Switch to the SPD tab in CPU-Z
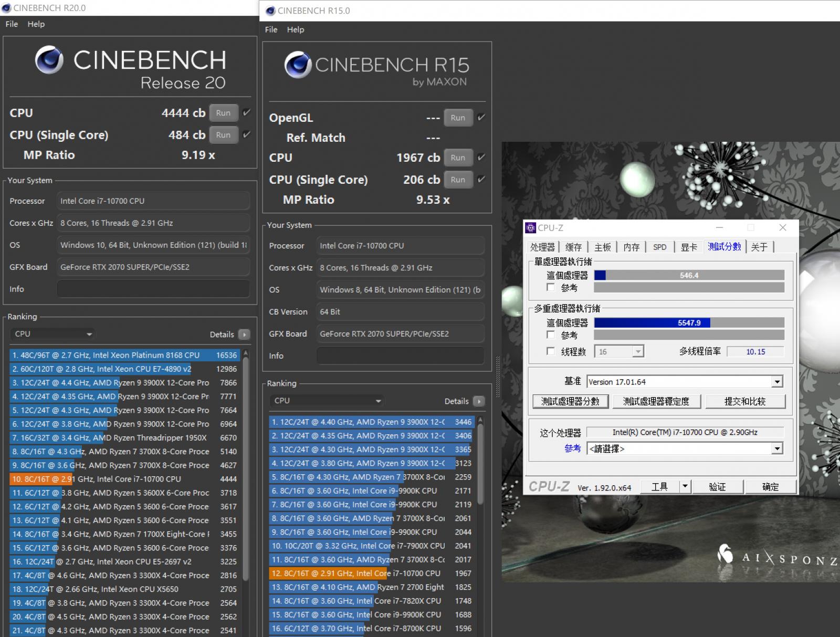840x637 pixels. tap(660, 247)
